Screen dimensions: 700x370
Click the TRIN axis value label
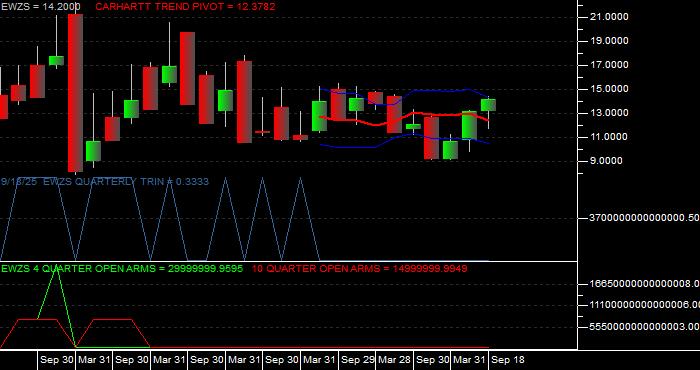pos(644,218)
